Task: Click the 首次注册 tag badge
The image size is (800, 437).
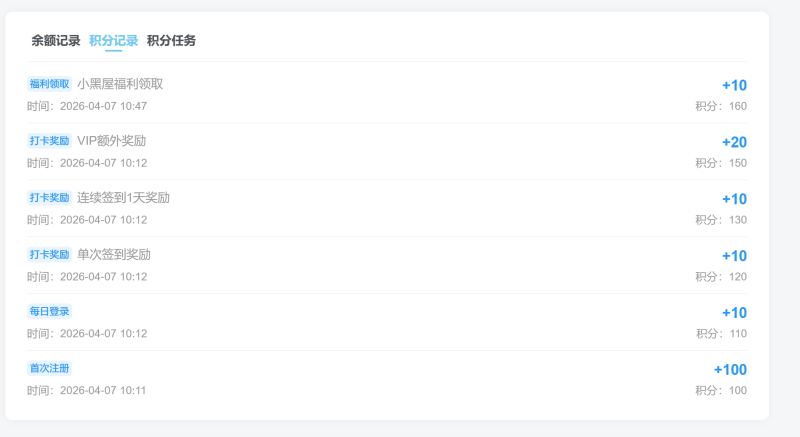Action: 49,369
